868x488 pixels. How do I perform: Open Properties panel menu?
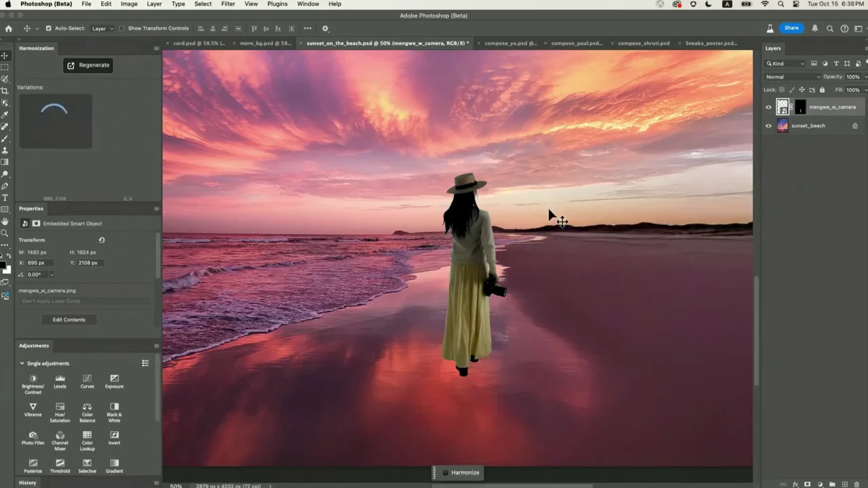[157, 209]
